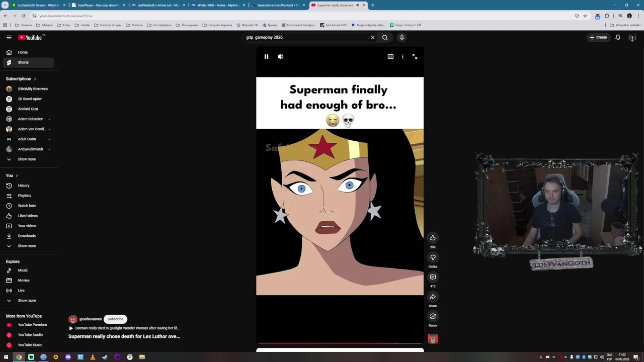644x362 pixels.
Task: Open the Chrome three-dot menu
Action: coord(637,16)
